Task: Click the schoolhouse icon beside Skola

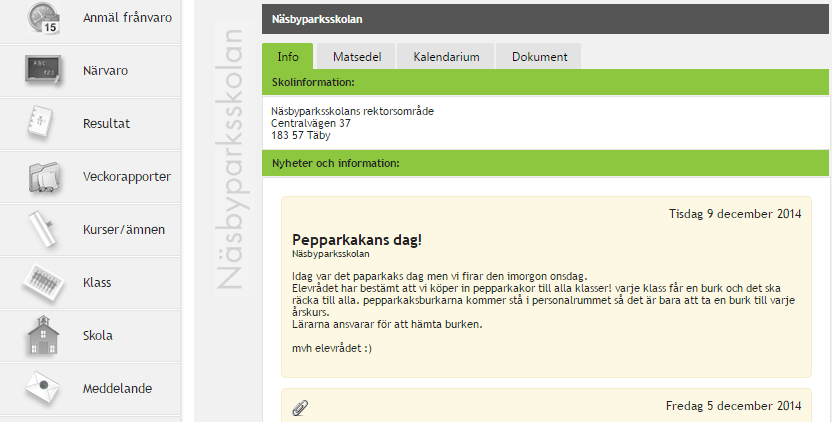Action: tap(42, 335)
